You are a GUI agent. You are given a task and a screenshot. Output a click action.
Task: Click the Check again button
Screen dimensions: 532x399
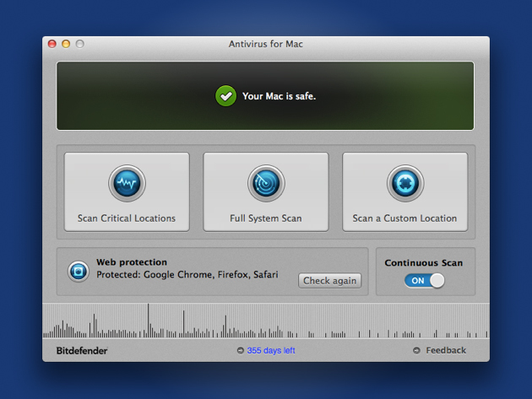click(330, 281)
